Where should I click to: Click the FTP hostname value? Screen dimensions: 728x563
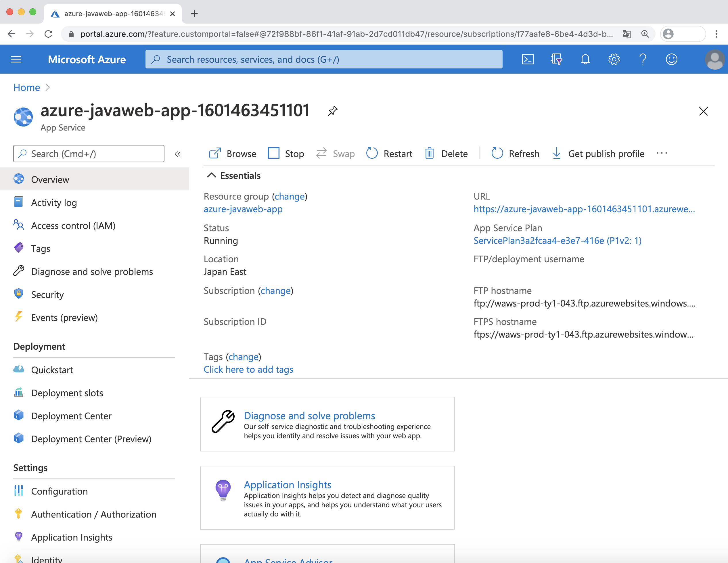(x=584, y=303)
